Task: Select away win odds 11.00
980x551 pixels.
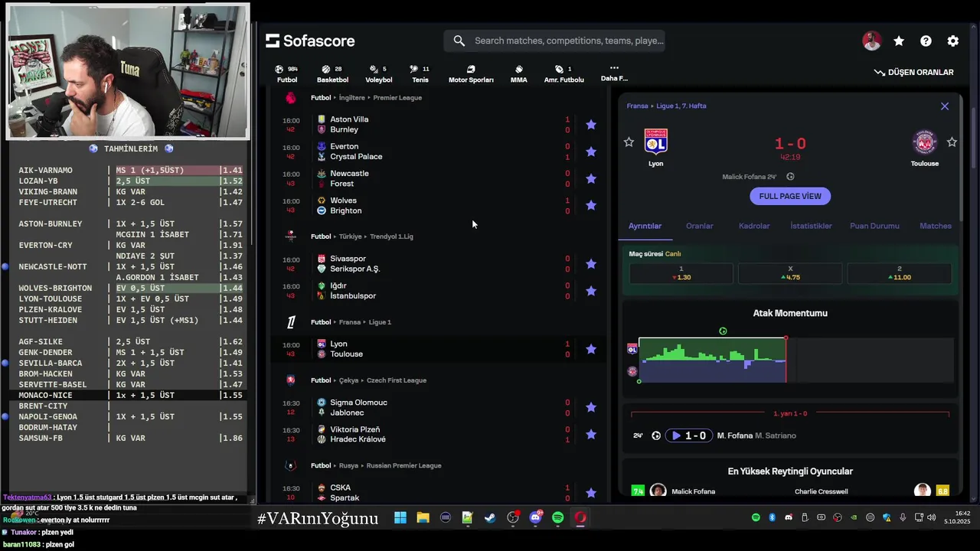Action: 899,273
